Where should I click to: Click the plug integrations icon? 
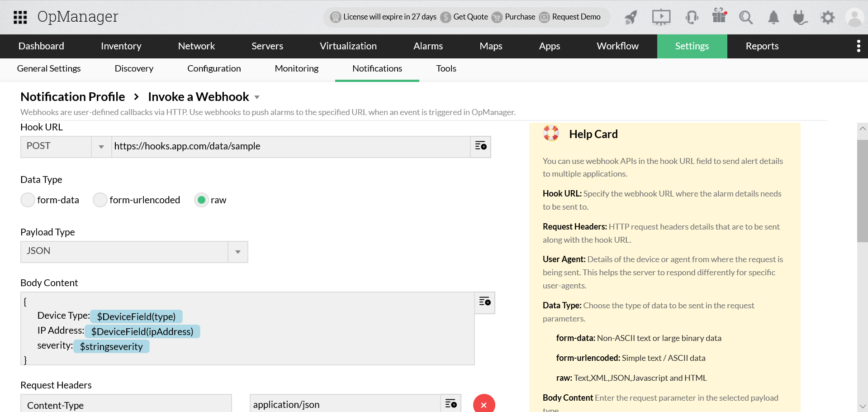click(x=800, y=17)
